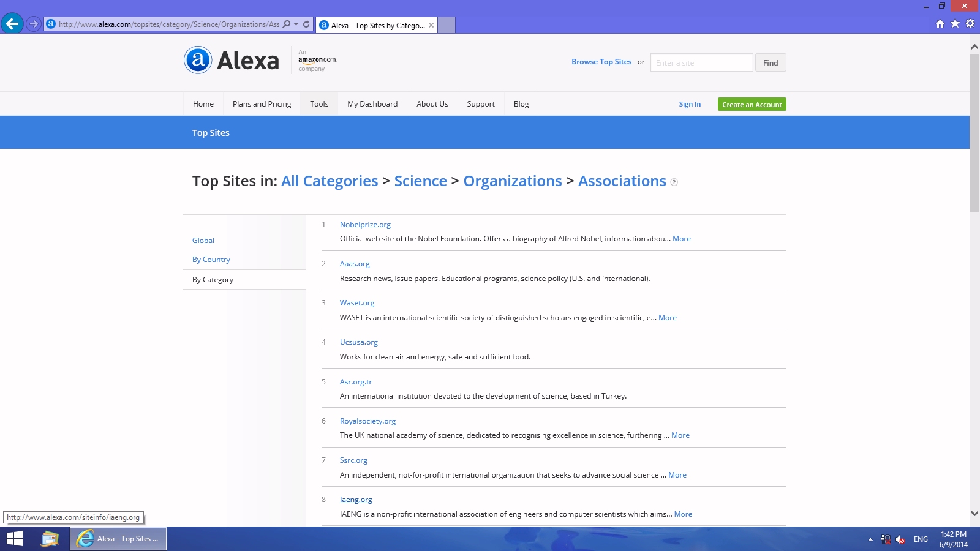
Task: Click the Science breadcrumb link
Action: tap(421, 181)
